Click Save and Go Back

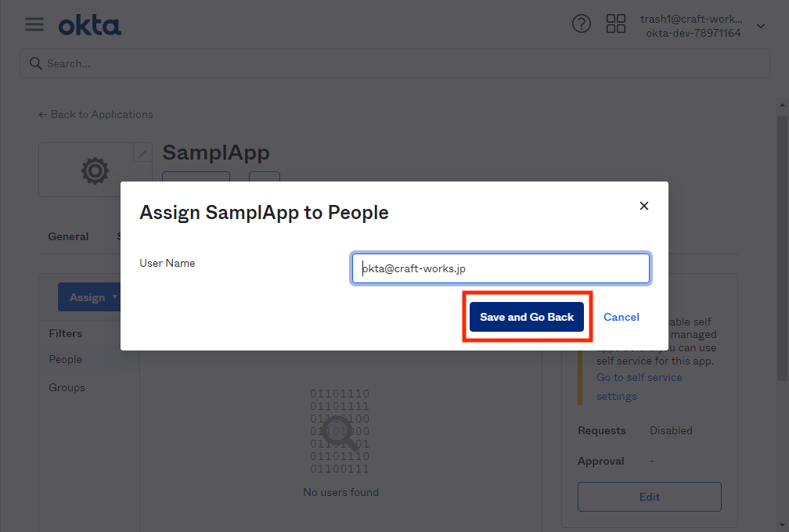pyautogui.click(x=526, y=317)
